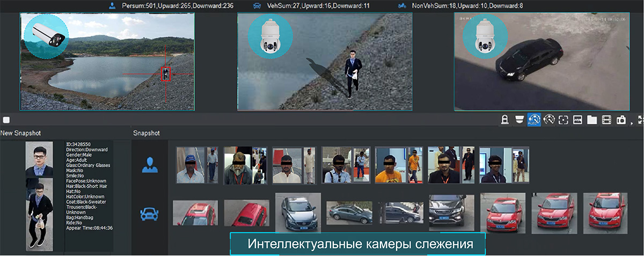Take a snapshot with the camera icon
Screen dimensions: 644x259
click(620, 120)
